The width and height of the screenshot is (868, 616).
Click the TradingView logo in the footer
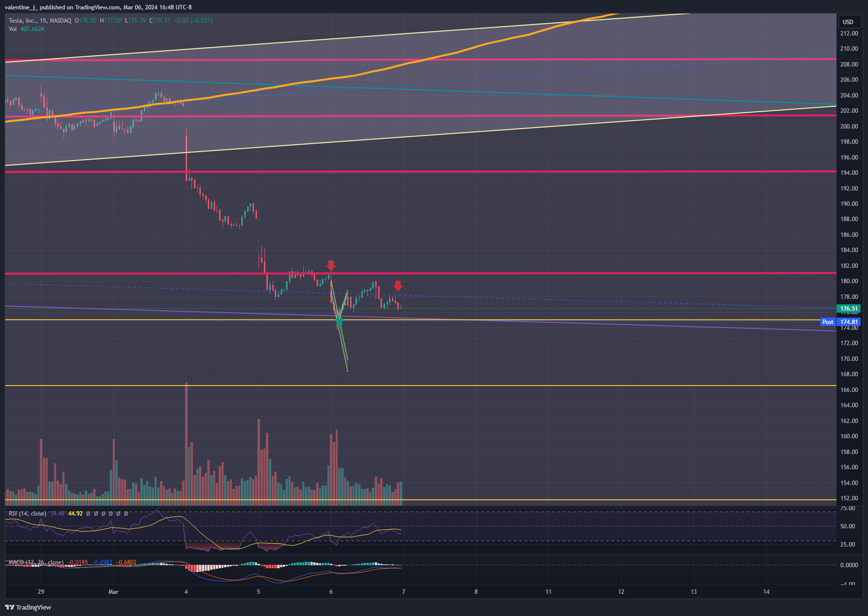[x=28, y=607]
